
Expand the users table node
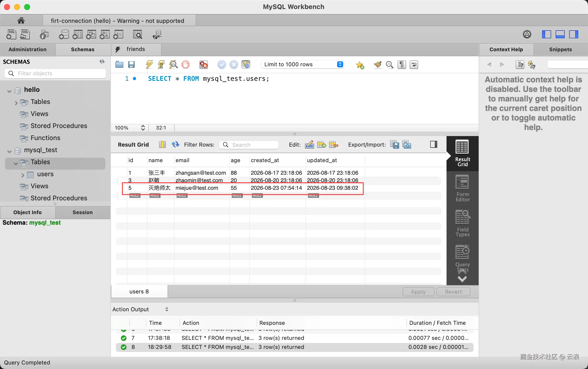(23, 175)
